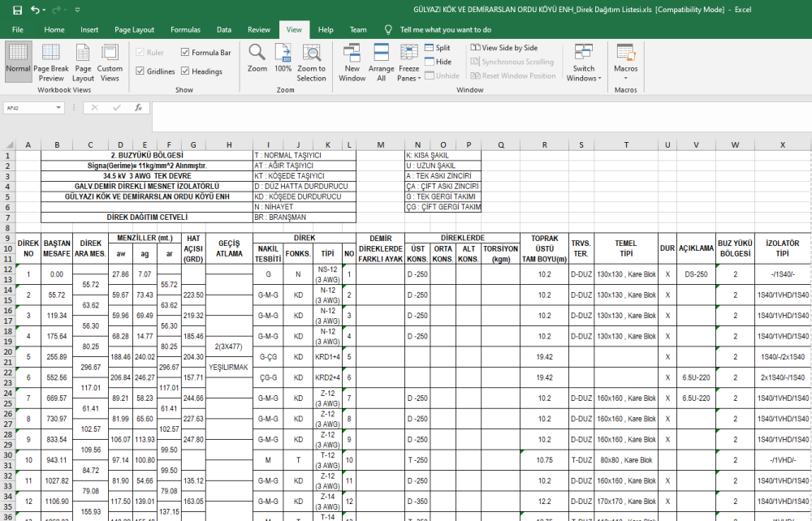Toggle the Formula Bar checkbox
Viewport: 812px width, 521px height.
(x=186, y=53)
